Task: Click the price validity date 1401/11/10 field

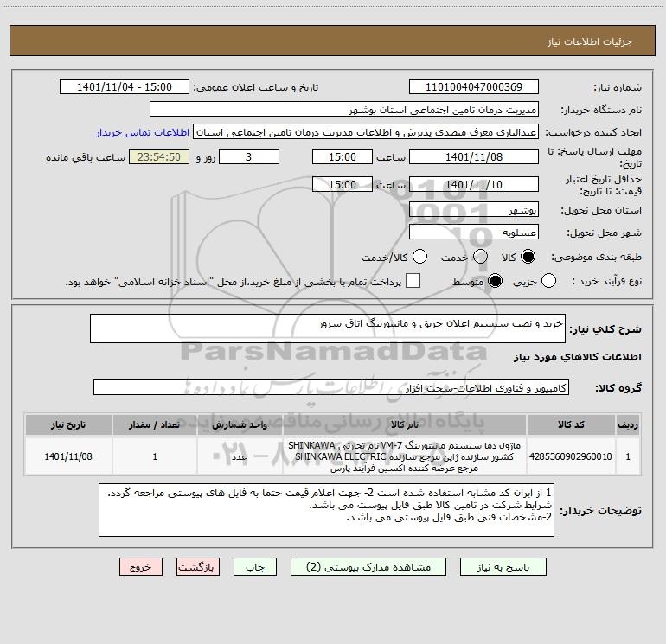Action: click(x=474, y=184)
